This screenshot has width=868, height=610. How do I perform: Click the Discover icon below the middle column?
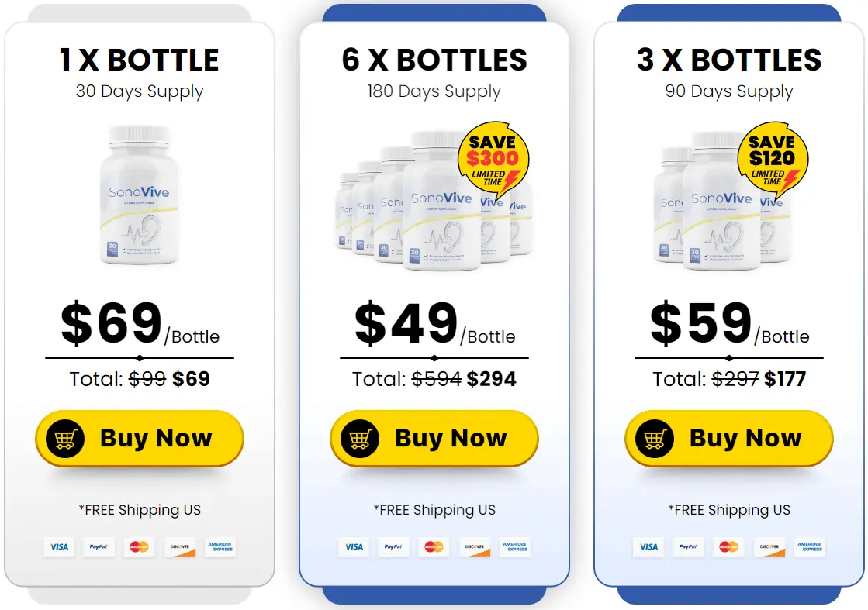pos(475,546)
